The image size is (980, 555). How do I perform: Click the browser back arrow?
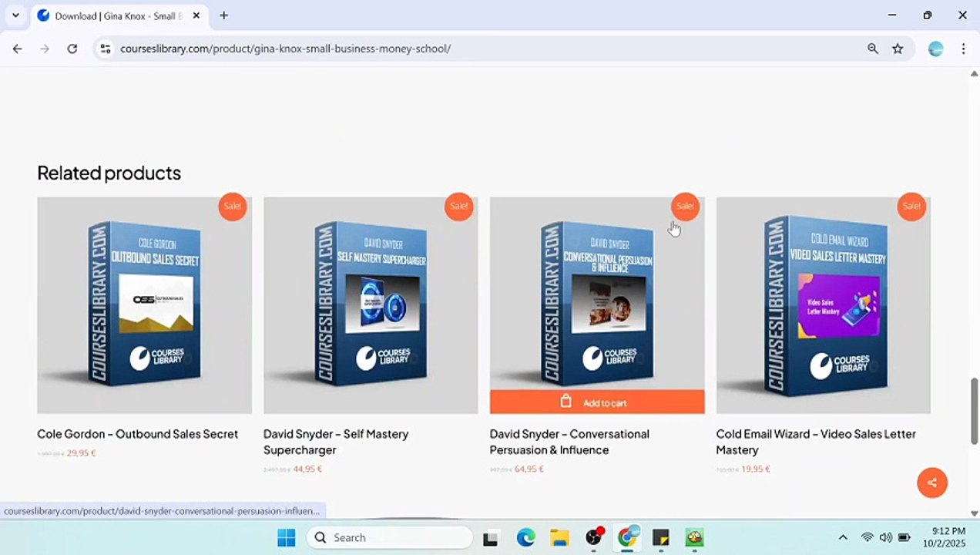17,49
